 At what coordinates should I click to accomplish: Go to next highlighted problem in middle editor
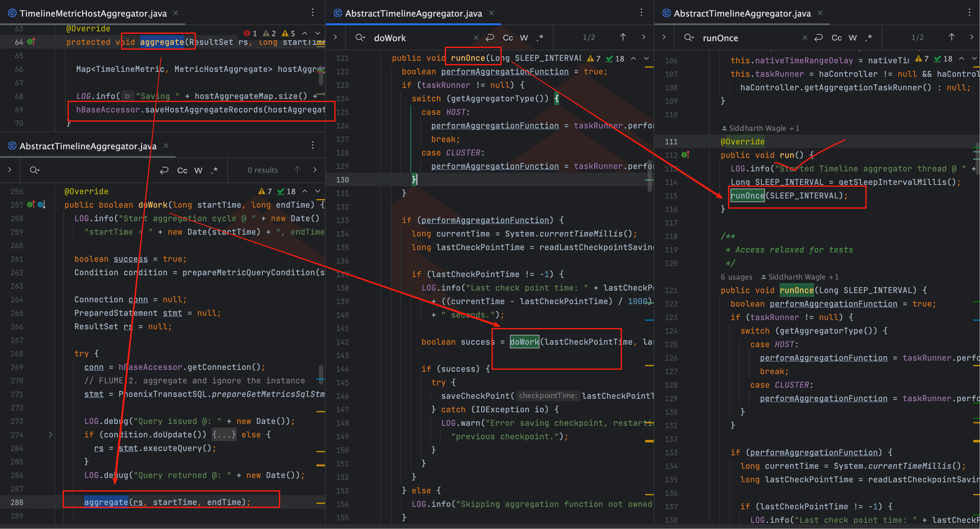click(x=646, y=59)
